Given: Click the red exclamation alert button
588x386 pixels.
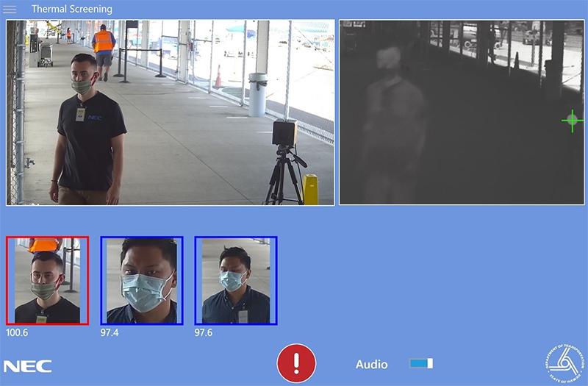Looking at the screenshot, I should pos(296,363).
